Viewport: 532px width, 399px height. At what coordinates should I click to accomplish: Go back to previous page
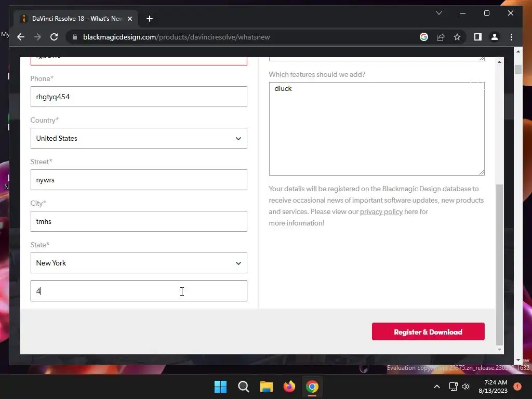pyautogui.click(x=21, y=37)
